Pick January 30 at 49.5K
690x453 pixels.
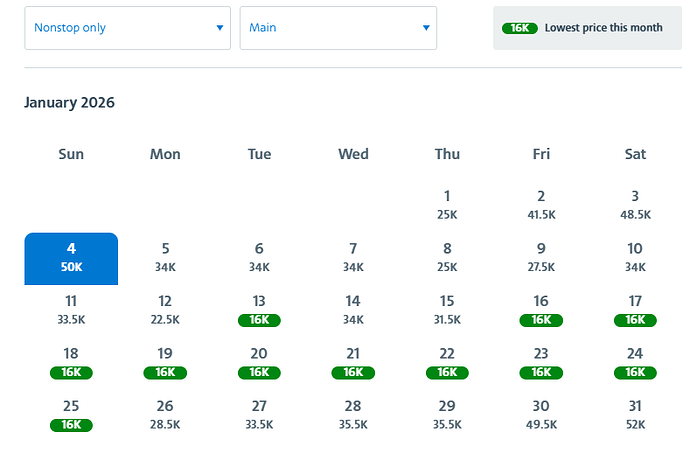(x=541, y=414)
